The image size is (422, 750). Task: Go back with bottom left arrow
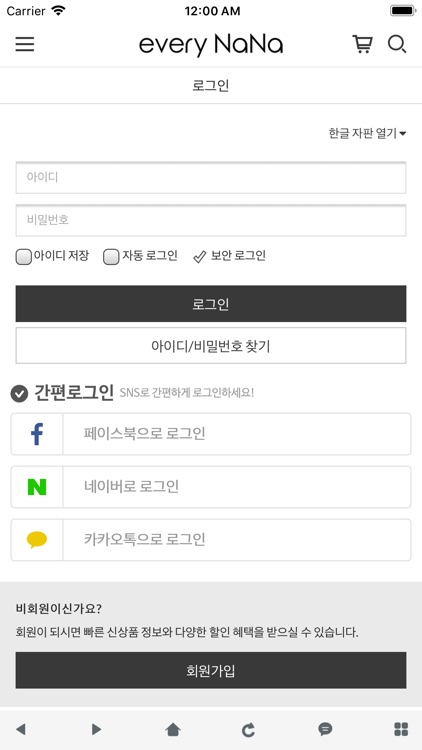(21, 729)
